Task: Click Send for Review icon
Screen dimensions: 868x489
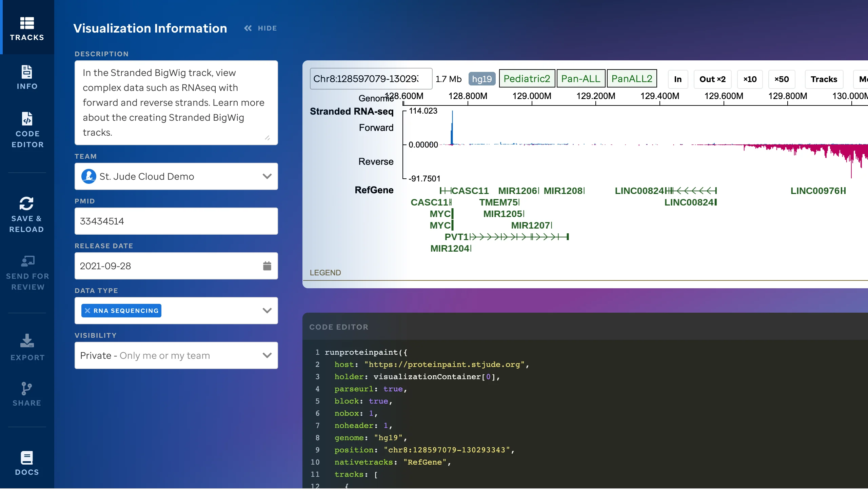Action: click(28, 261)
